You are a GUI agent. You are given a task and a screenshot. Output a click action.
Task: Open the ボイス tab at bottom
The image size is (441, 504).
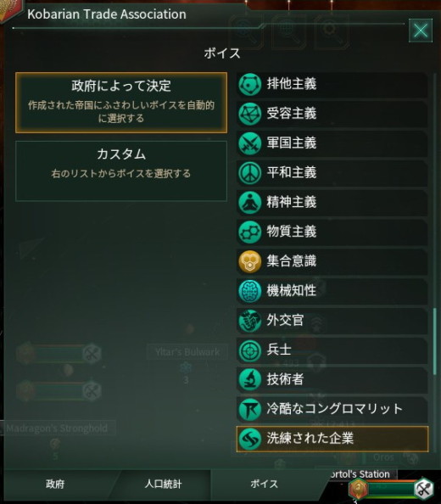coord(264,484)
